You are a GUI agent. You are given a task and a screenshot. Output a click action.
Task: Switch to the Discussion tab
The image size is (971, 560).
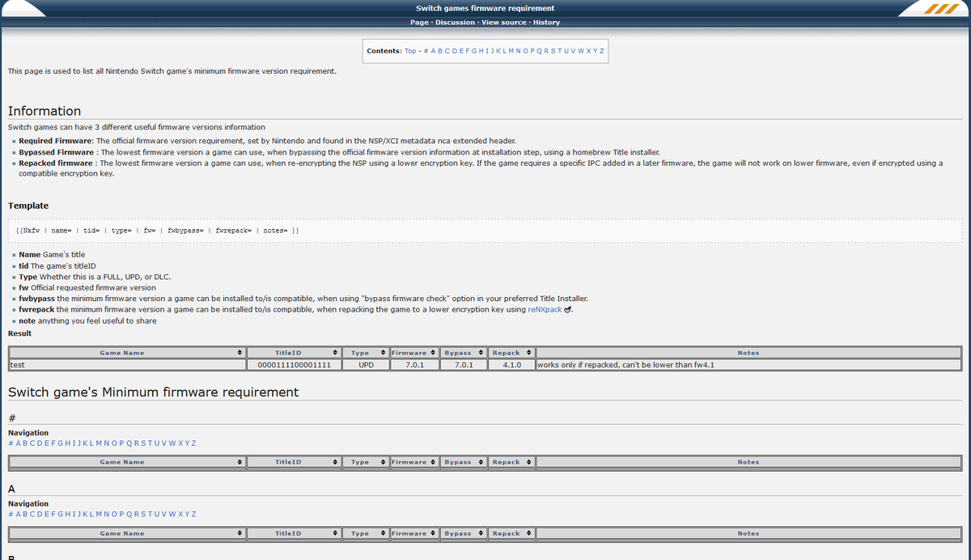pyautogui.click(x=455, y=23)
